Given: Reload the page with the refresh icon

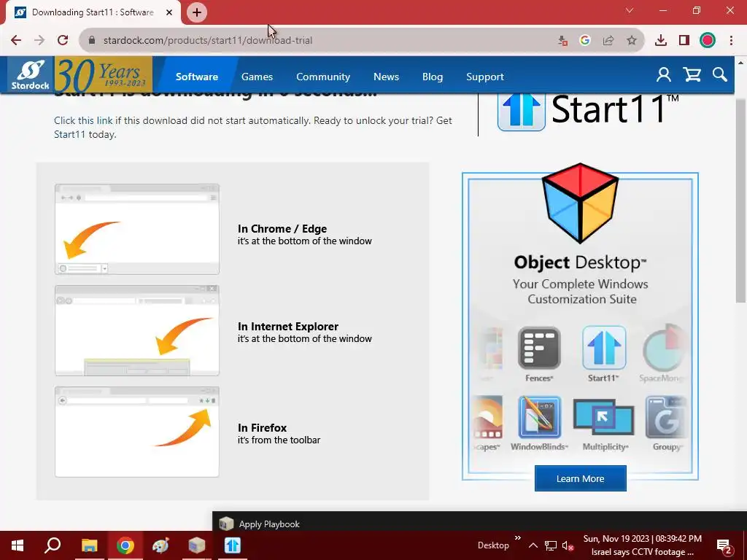Looking at the screenshot, I should 63,41.
